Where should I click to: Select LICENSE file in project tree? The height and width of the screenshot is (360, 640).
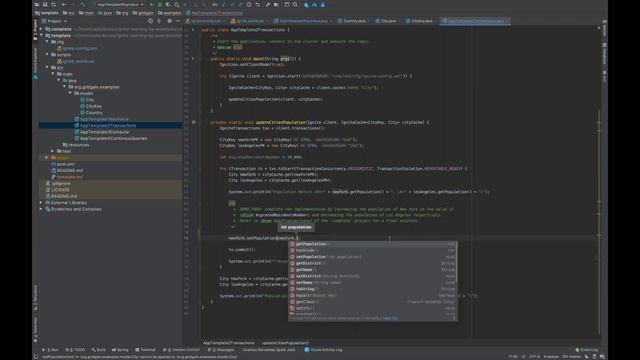pyautogui.click(x=57, y=190)
